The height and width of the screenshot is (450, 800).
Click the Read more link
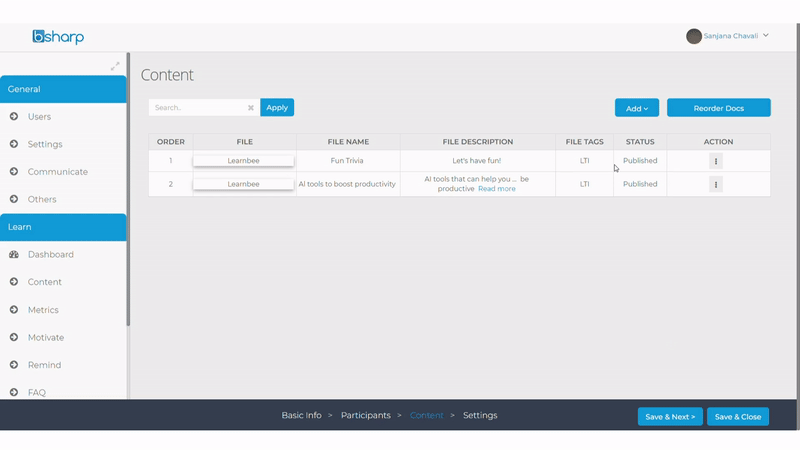pos(496,189)
